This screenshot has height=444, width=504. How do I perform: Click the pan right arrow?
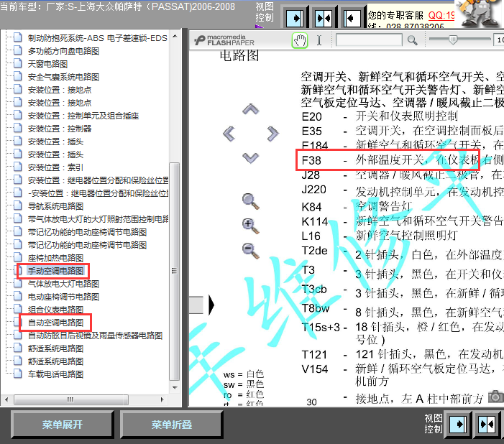point(272,134)
